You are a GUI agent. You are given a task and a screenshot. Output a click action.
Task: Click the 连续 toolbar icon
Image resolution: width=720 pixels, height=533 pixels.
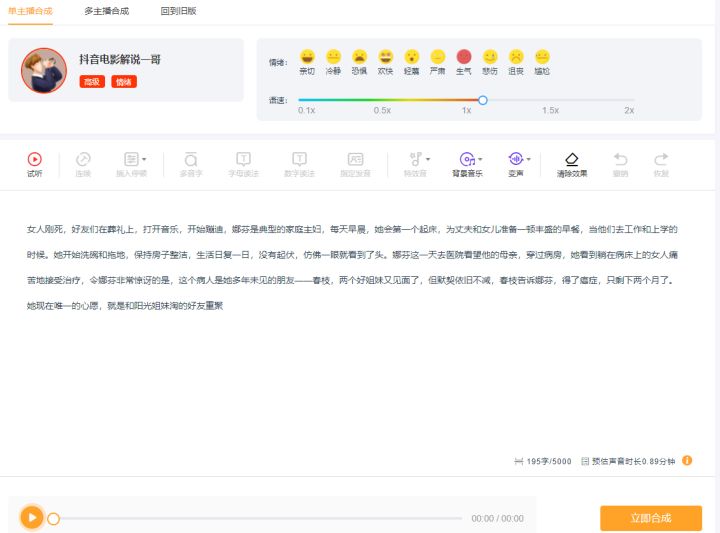[x=83, y=159]
